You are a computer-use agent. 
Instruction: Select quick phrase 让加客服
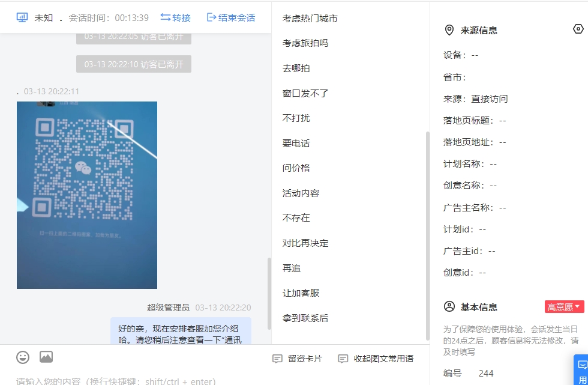[301, 293]
